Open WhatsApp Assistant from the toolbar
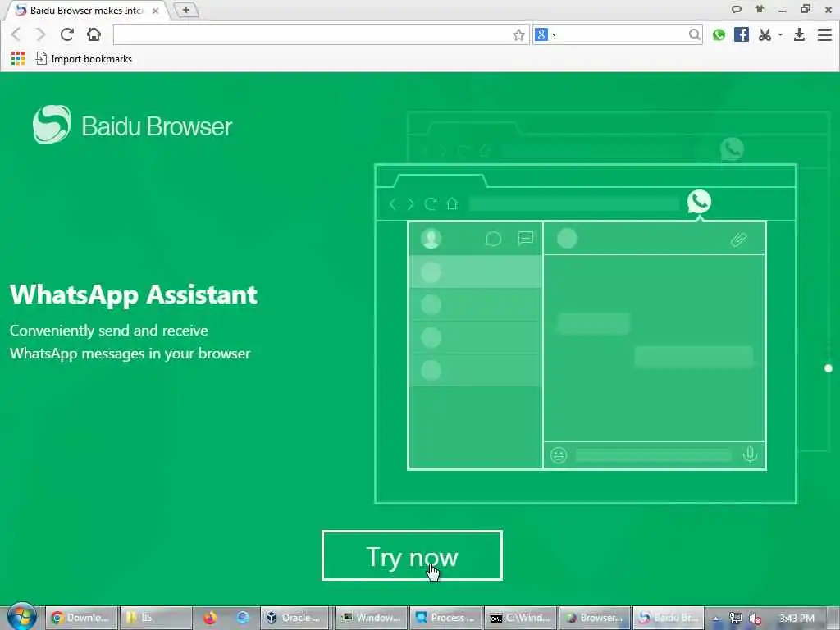This screenshot has width=840, height=630. (719, 34)
